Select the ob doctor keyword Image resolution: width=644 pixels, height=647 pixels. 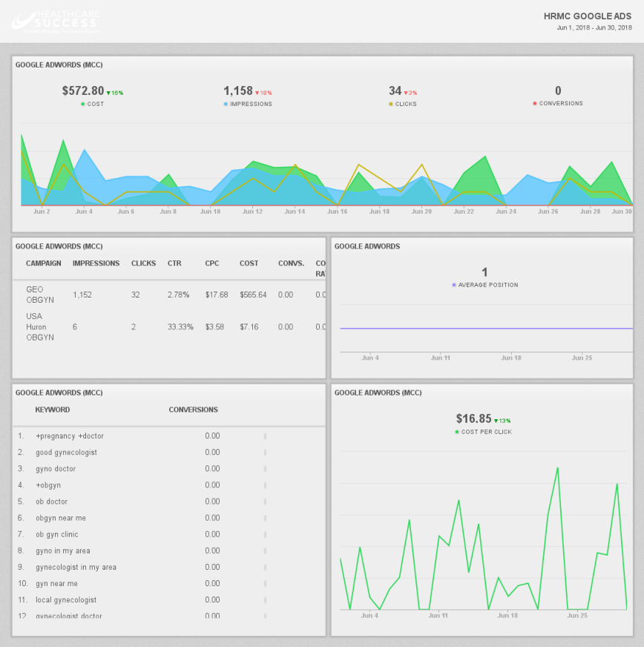52,502
